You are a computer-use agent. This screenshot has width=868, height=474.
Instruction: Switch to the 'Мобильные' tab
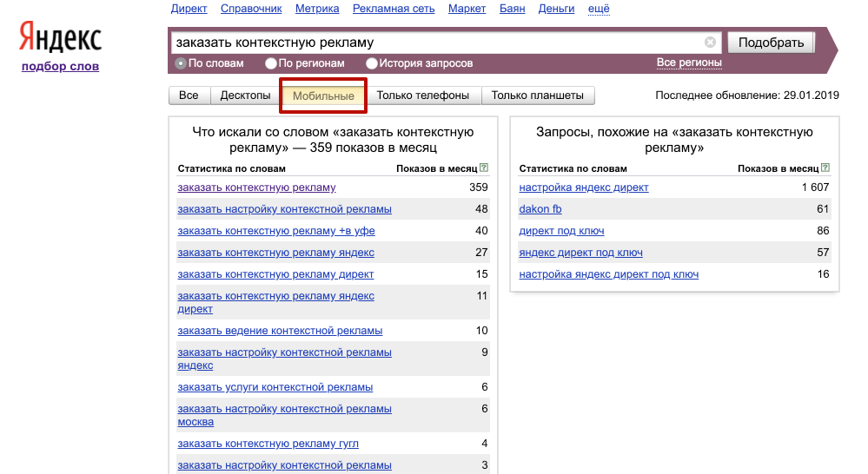323,95
